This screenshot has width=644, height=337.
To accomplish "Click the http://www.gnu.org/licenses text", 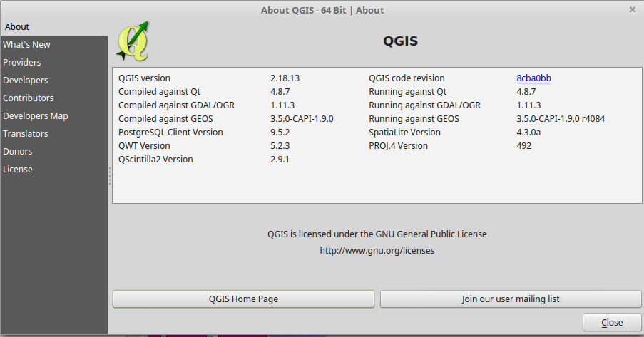I will (377, 250).
